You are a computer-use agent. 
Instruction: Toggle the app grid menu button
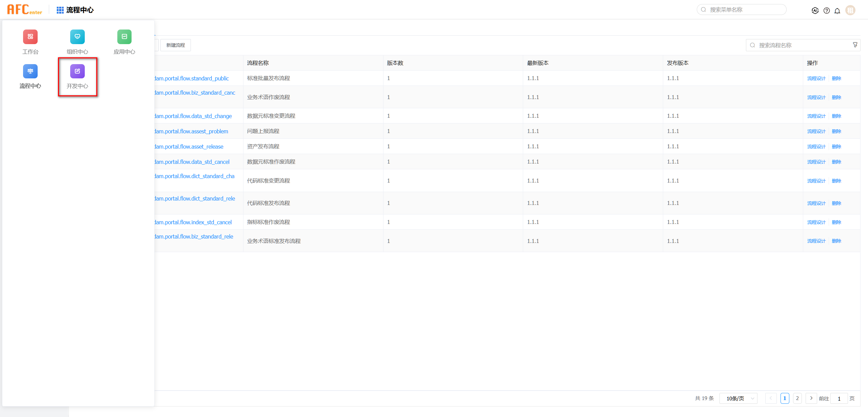point(60,10)
